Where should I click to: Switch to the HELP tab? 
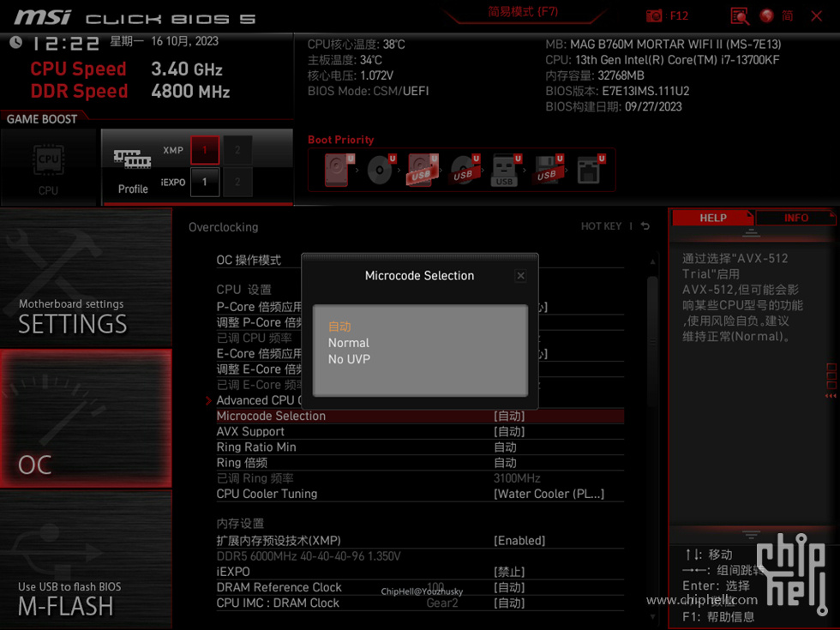[x=712, y=218]
